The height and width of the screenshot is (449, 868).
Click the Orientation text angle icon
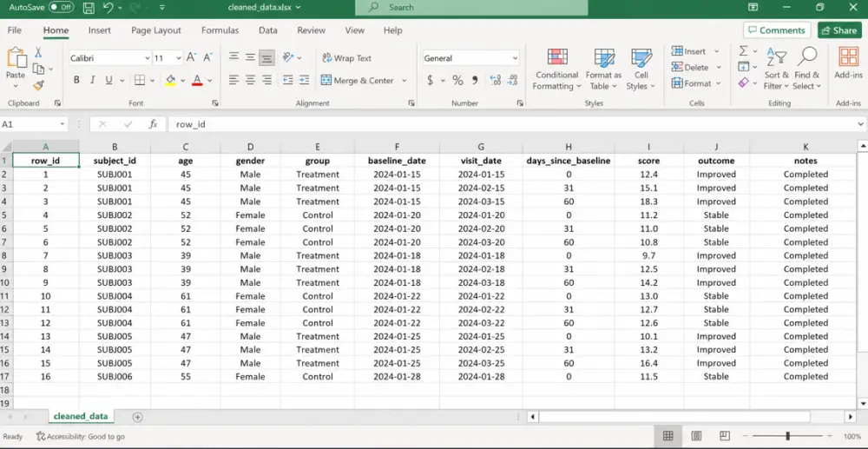[288, 57]
